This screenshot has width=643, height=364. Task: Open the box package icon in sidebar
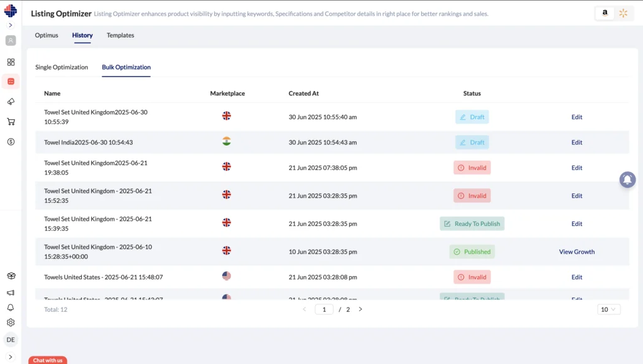tap(11, 276)
